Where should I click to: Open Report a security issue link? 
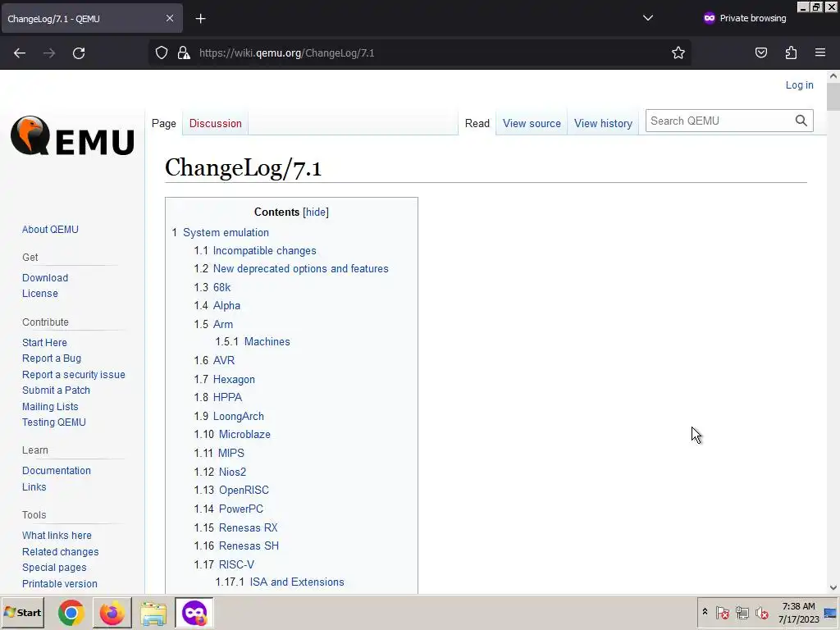(73, 374)
